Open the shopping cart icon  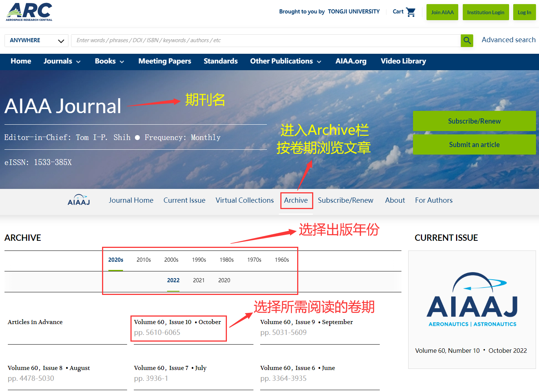[x=410, y=12]
